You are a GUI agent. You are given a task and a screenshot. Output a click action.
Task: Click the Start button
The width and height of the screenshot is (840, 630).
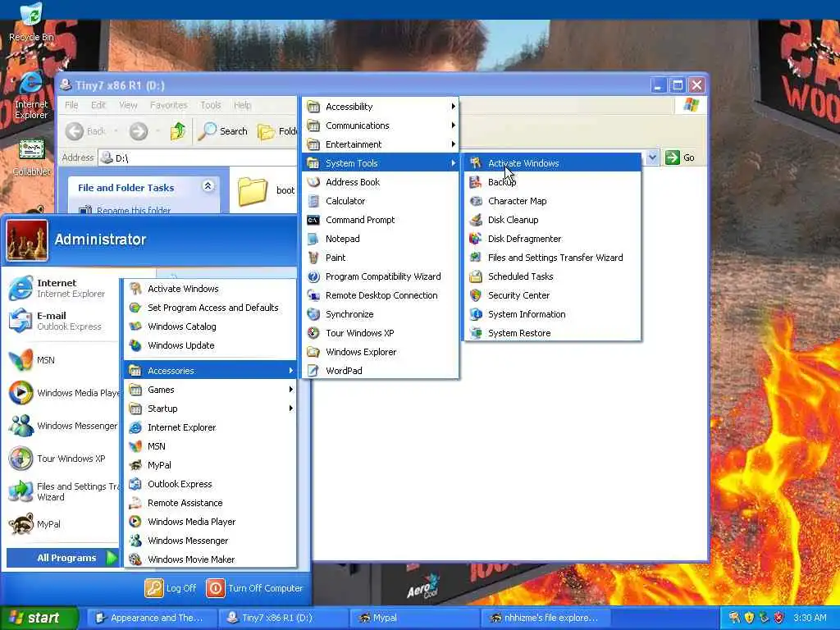pyautogui.click(x=39, y=618)
